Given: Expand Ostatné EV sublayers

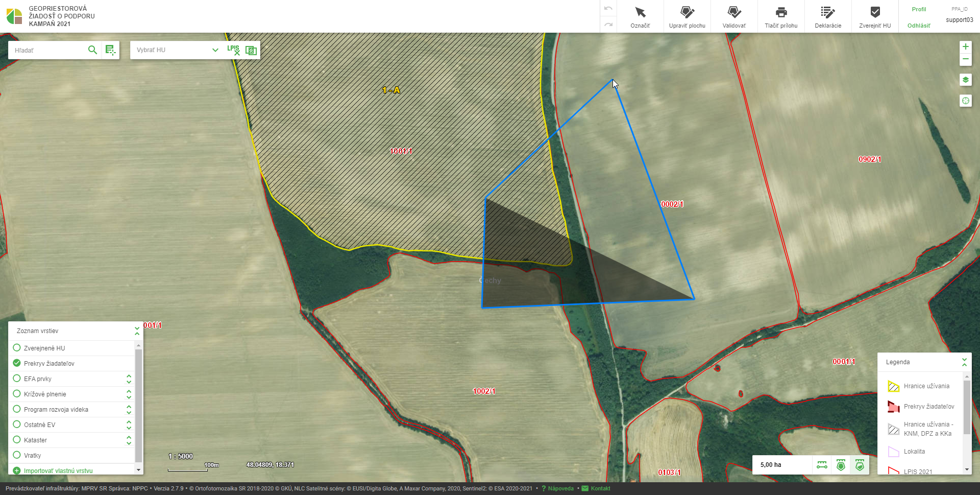Looking at the screenshot, I should point(129,425).
